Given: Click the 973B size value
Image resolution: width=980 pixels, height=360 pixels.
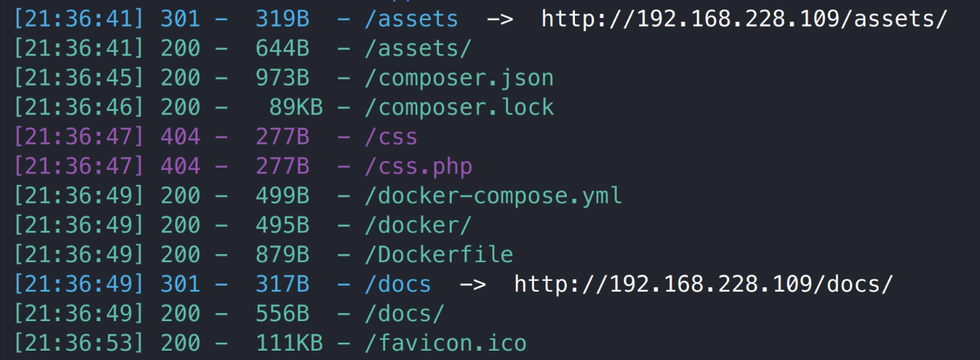Looking at the screenshot, I should tap(282, 78).
